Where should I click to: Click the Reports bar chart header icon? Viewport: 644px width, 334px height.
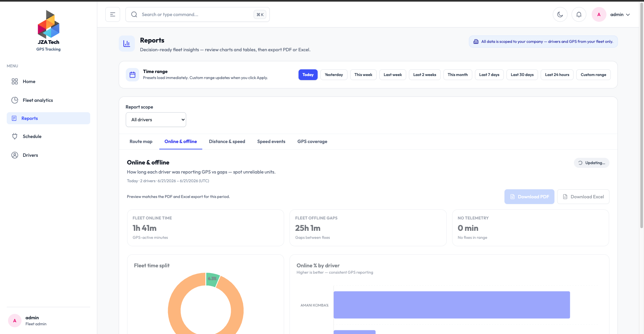pyautogui.click(x=127, y=44)
